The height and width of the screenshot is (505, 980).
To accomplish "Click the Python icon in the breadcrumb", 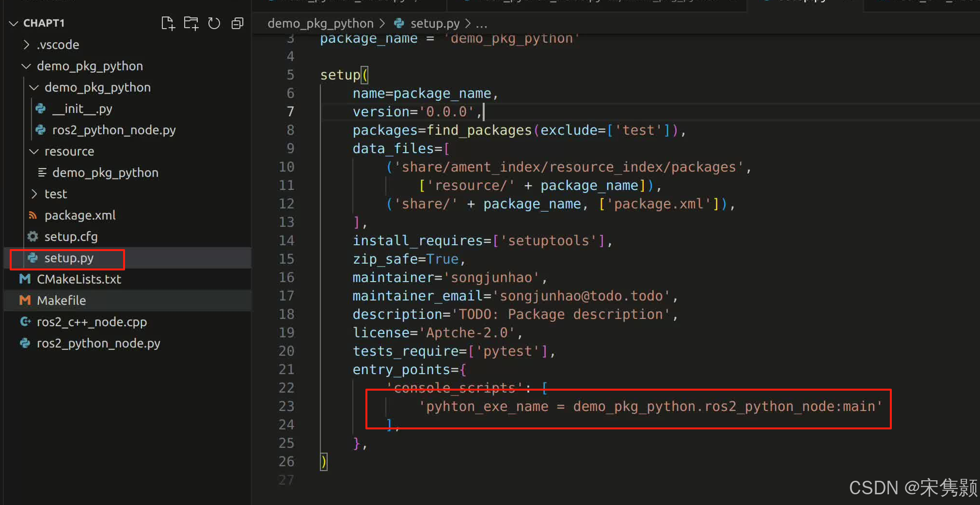I will (x=399, y=23).
